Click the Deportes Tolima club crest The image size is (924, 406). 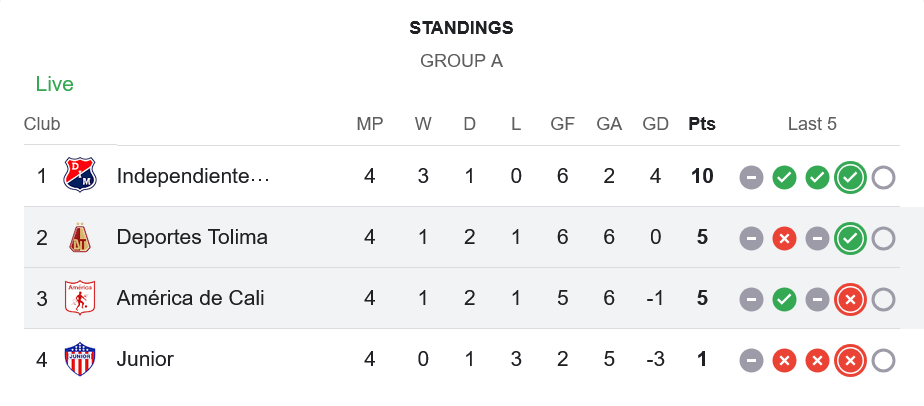pos(80,237)
